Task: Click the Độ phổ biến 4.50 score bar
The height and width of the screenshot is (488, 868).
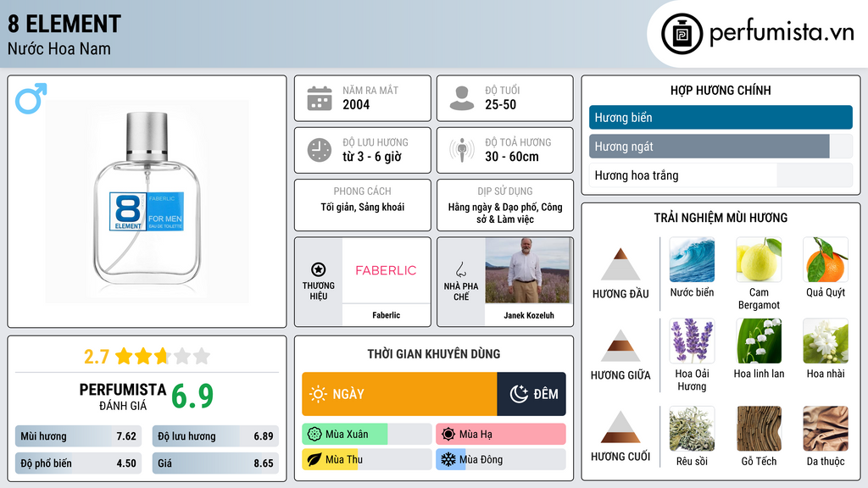Action: point(78,463)
